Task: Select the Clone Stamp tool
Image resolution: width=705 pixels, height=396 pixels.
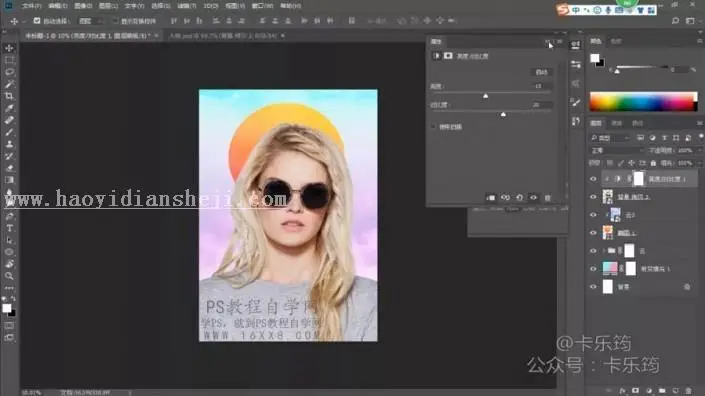Action: pyautogui.click(x=9, y=144)
